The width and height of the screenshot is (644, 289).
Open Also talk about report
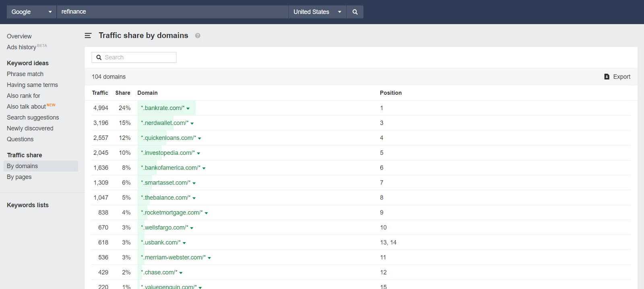pyautogui.click(x=26, y=106)
